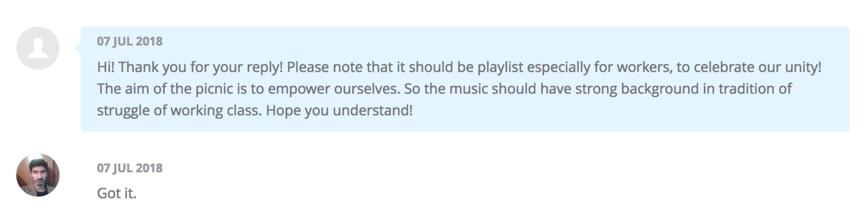Click the "Got it." reply text
The width and height of the screenshot is (868, 221).
point(117,193)
